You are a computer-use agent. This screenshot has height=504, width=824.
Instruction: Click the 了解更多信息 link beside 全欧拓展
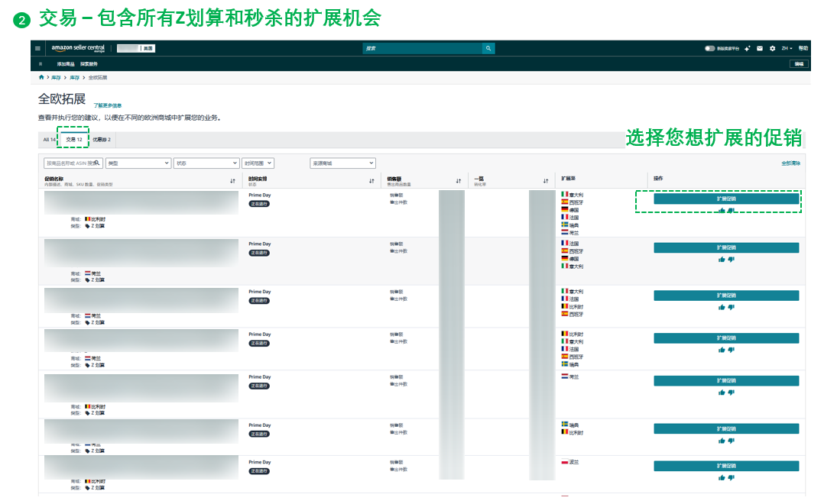pyautogui.click(x=107, y=105)
